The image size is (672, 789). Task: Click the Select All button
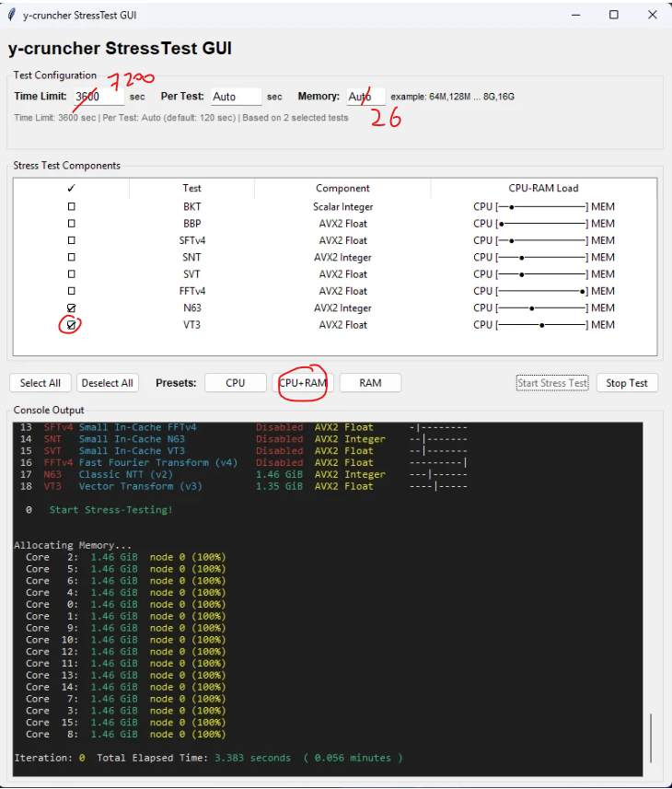(41, 383)
